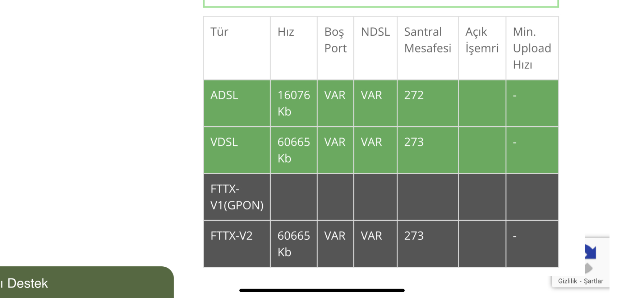Select the VDSL row label
Image resolution: width=644 pixels, height=298 pixels.
coord(224,142)
